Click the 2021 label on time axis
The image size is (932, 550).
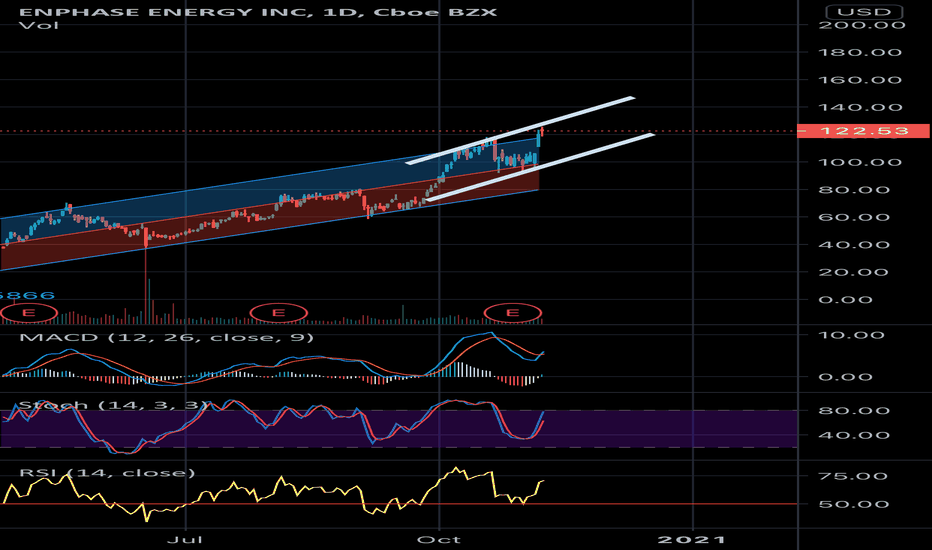pos(692,540)
